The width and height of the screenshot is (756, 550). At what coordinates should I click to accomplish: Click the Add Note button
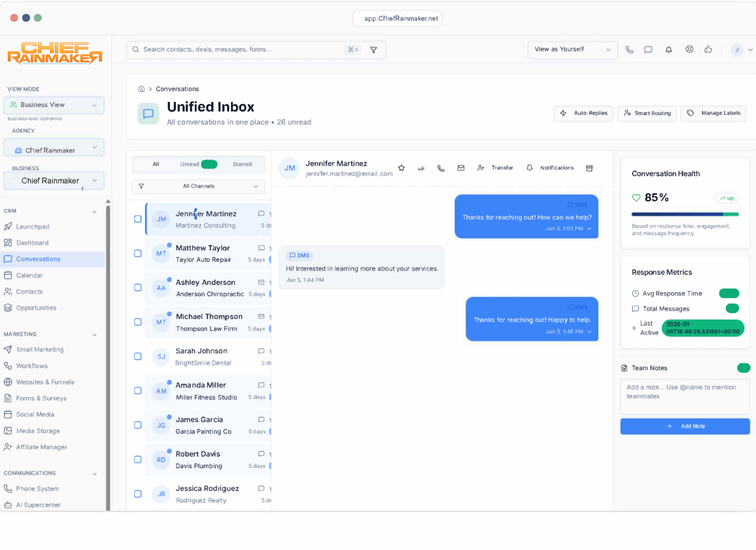[685, 426]
